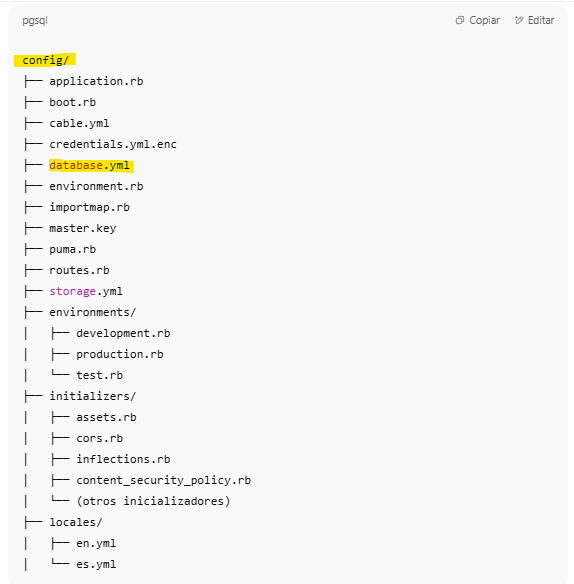The height and width of the screenshot is (584, 574).
Task: Click on cors.rb under initializers
Action: pyautogui.click(x=99, y=438)
